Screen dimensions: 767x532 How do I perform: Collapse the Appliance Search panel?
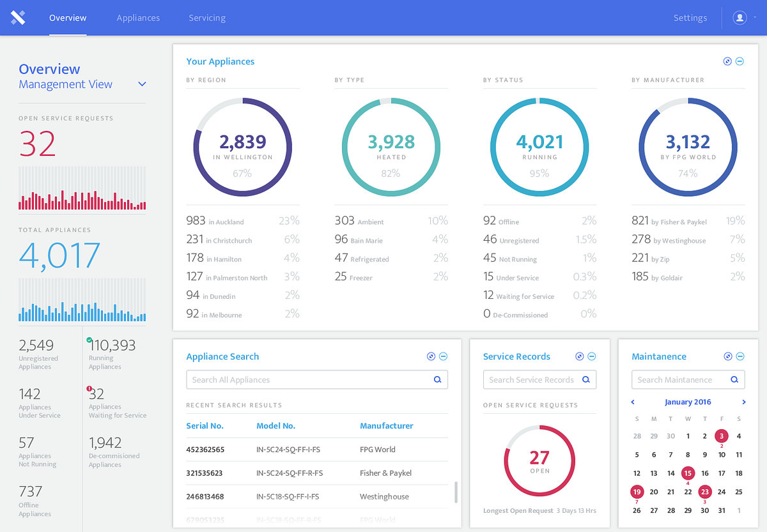point(444,356)
